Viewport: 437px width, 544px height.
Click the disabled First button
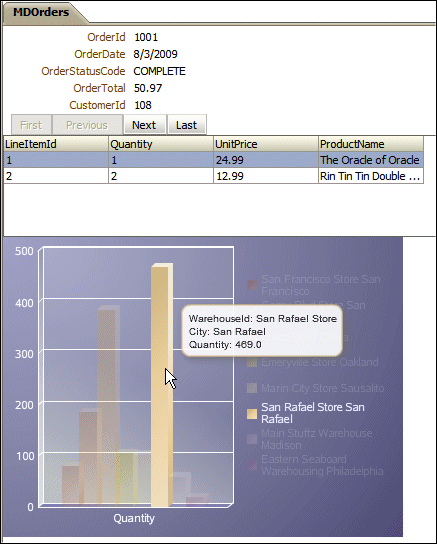pos(31,125)
